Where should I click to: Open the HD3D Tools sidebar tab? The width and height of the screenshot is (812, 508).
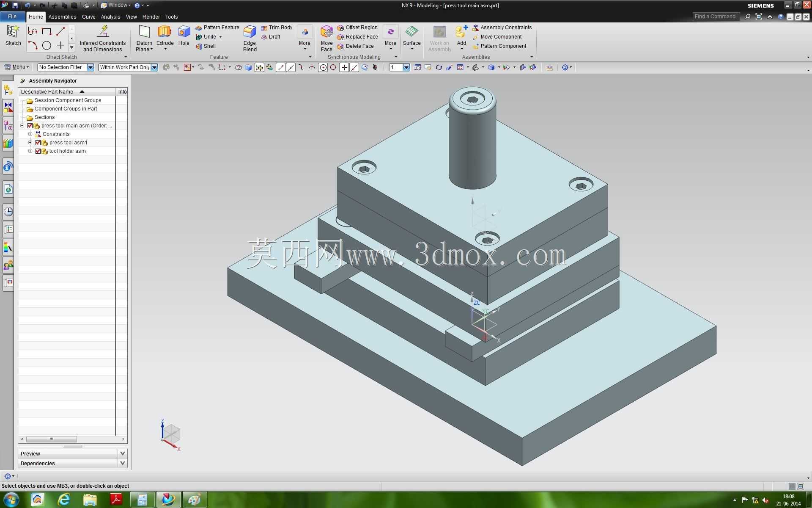(x=8, y=167)
